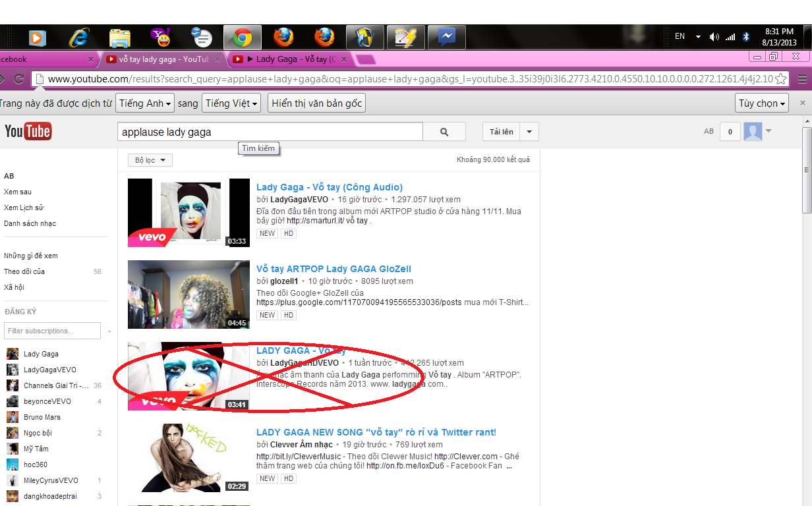Open the 'Tiếng Việt' target language dropdown
This screenshot has width=812, height=506.
click(231, 103)
